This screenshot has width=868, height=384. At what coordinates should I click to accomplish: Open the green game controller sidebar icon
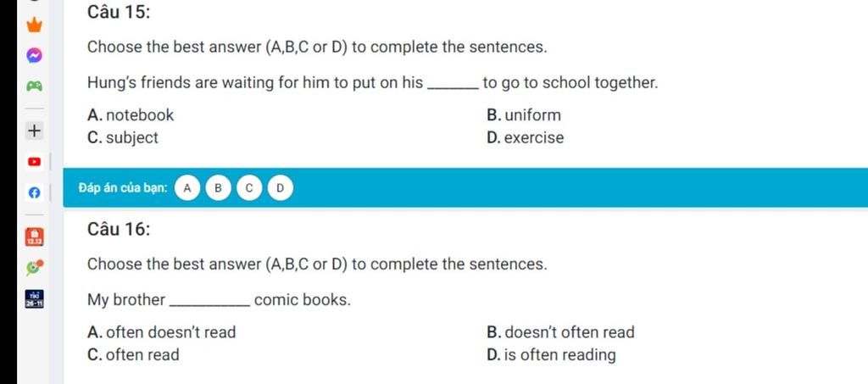[x=34, y=86]
